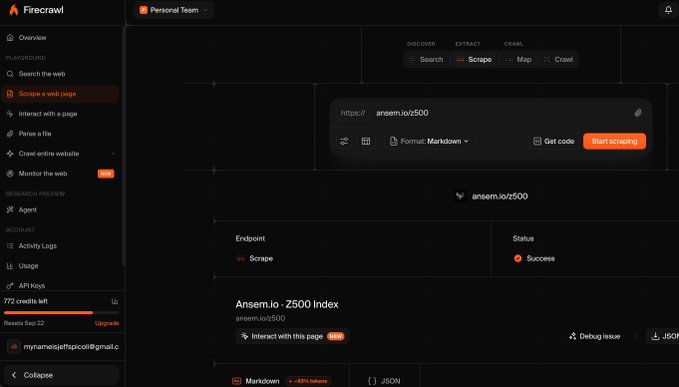This screenshot has width=679, height=387.
Task: Click the Get code button
Action: (x=554, y=142)
